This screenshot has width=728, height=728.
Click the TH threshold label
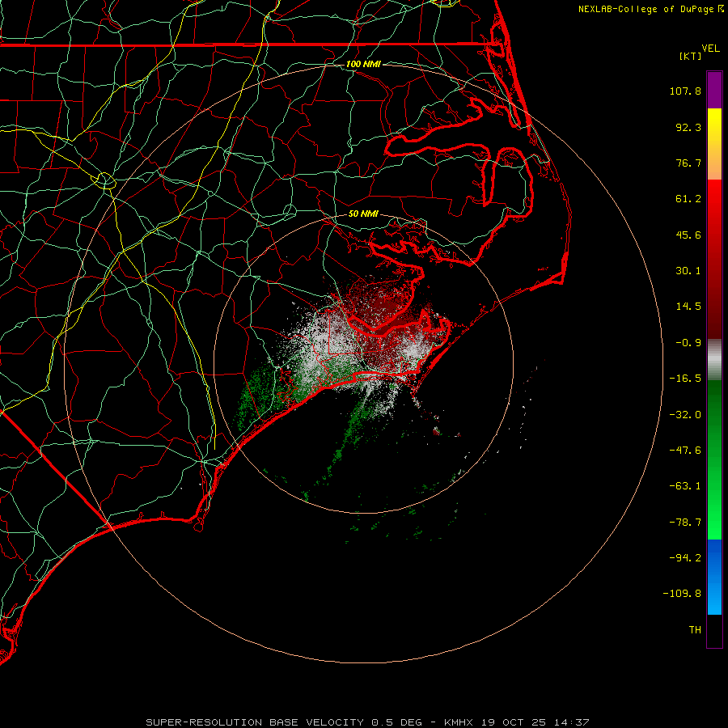pyautogui.click(x=695, y=630)
